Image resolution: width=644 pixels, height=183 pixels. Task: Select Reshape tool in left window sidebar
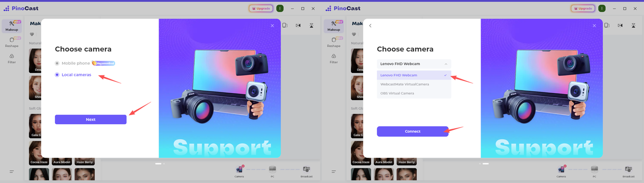pyautogui.click(x=12, y=42)
